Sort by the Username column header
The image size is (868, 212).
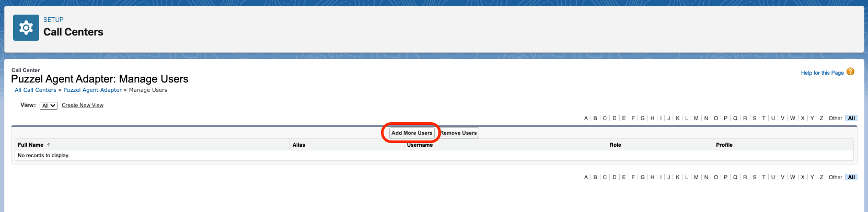click(x=420, y=145)
